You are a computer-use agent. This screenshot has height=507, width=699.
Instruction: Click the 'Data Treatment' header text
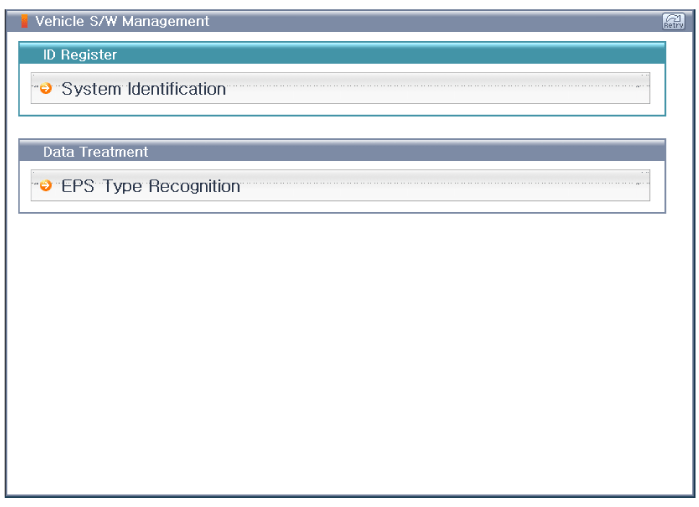click(95, 152)
